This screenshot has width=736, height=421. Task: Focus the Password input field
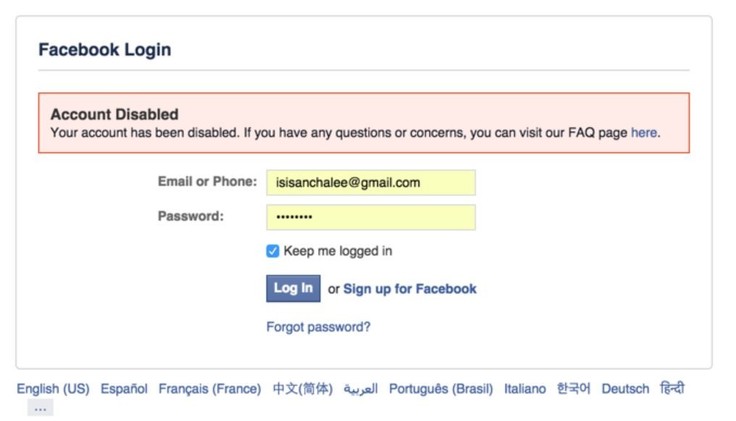[370, 217]
